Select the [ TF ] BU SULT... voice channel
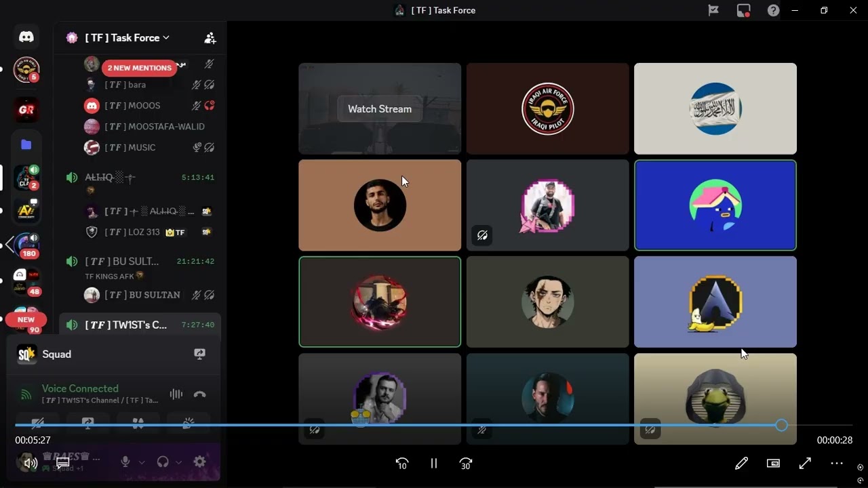The width and height of the screenshot is (868, 488). 140,261
